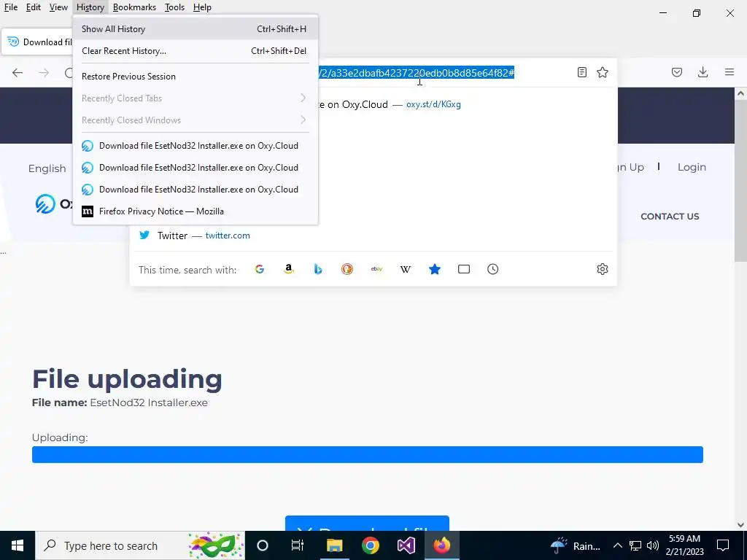This screenshot has width=747, height=560.
Task: Search this time with Wikipedia icon
Action: (x=406, y=270)
